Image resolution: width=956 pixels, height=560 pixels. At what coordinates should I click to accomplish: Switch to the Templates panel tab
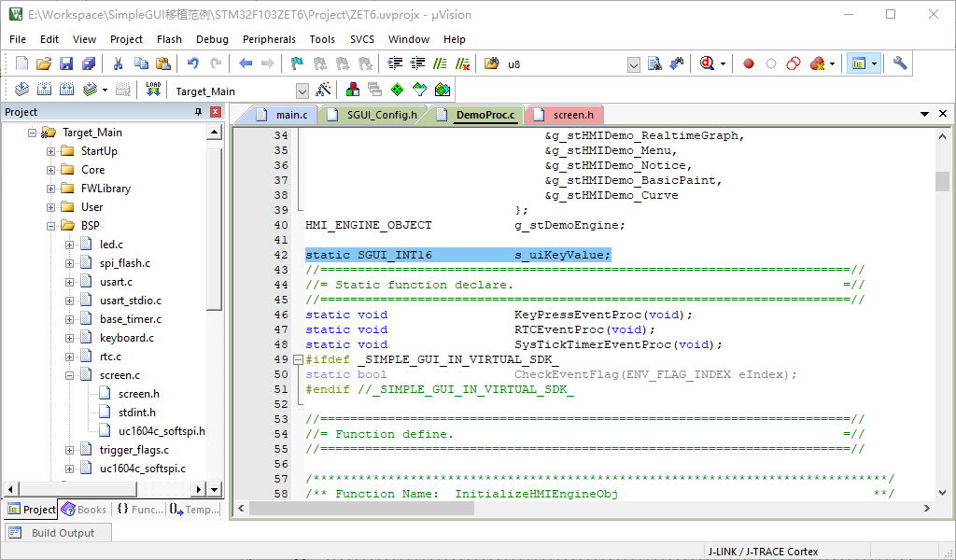pos(194,510)
